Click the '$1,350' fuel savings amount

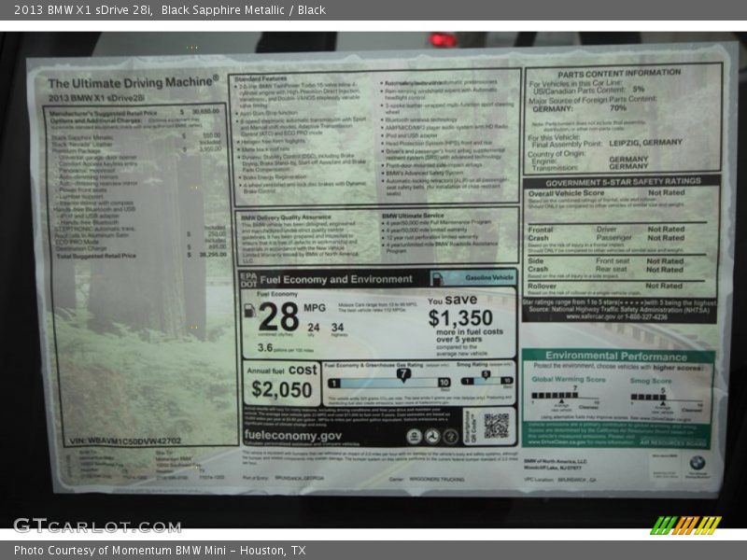tap(460, 317)
